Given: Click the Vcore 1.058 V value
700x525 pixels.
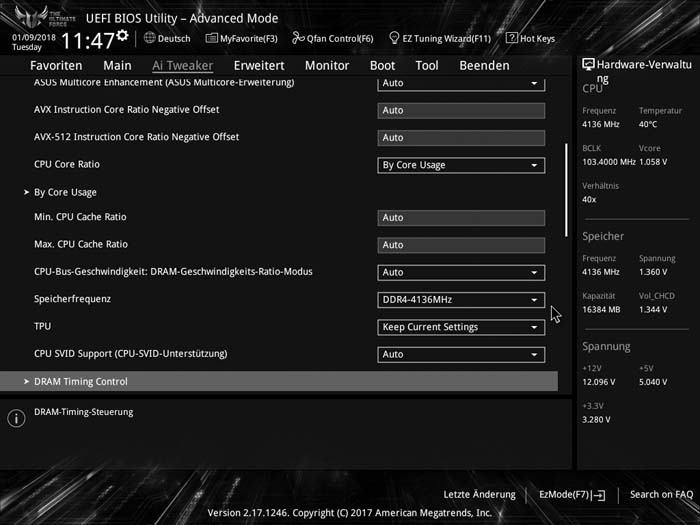Looking at the screenshot, I should (x=653, y=162).
